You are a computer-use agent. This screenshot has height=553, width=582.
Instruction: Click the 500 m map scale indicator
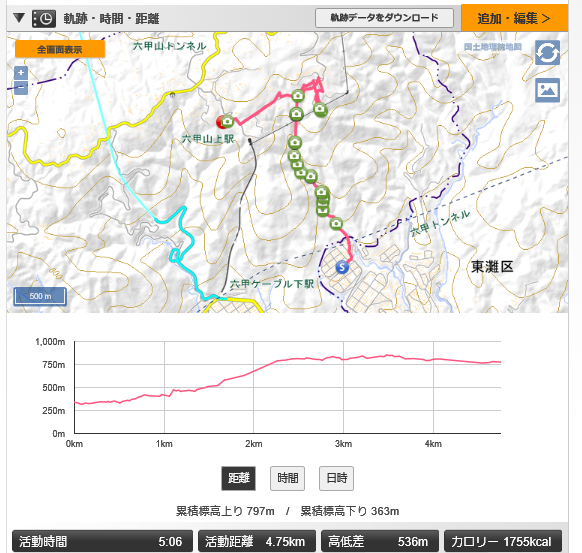pyautogui.click(x=40, y=296)
